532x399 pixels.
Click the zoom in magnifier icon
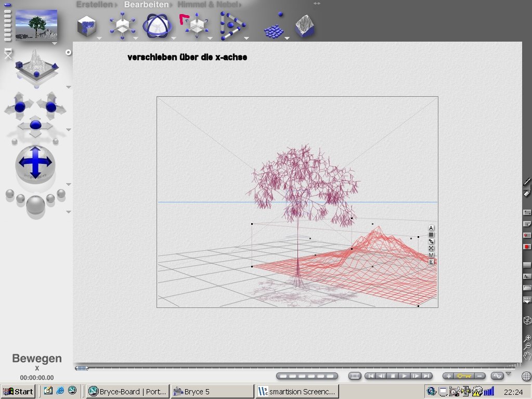527,338
